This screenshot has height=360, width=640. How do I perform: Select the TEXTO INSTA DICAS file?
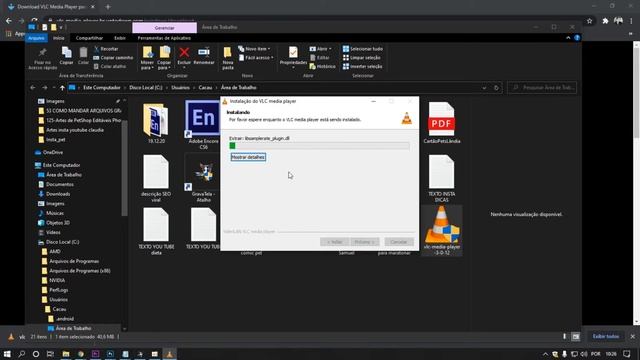[442, 178]
